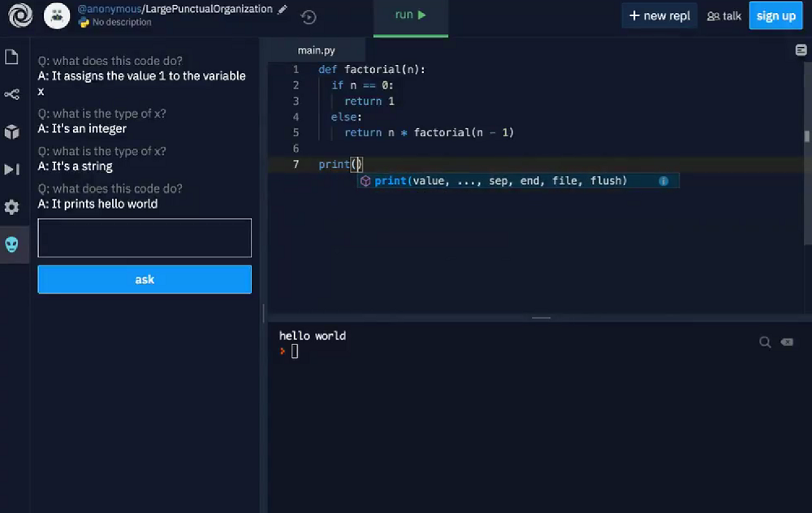812x513 pixels.
Task: Click the sign up button
Action: pos(775,15)
